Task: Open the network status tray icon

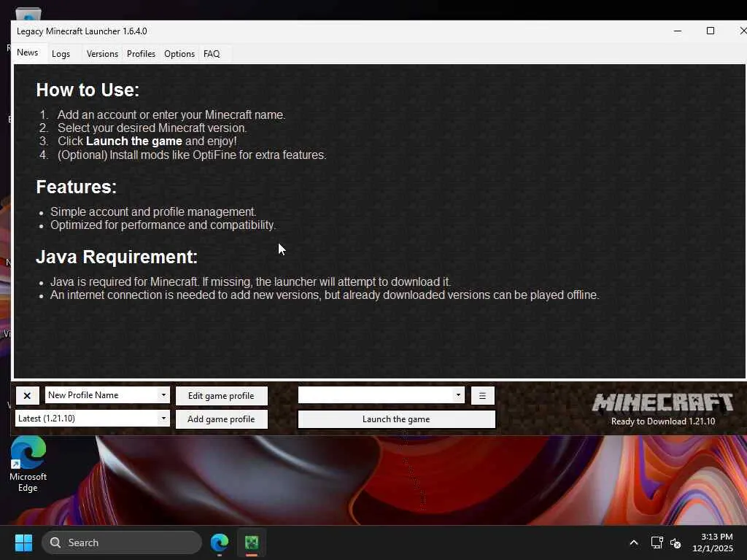Action: (657, 542)
